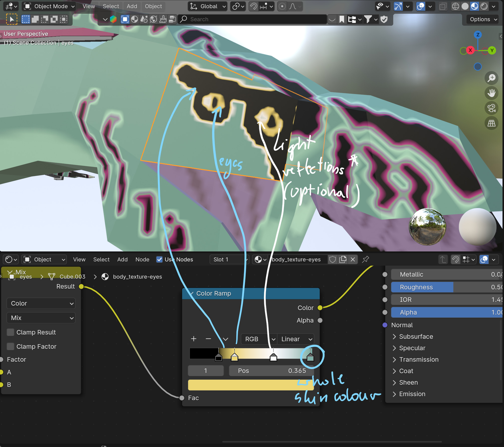Toggle proportional editing
Image resolution: width=504 pixels, height=447 pixels.
[x=282, y=6]
